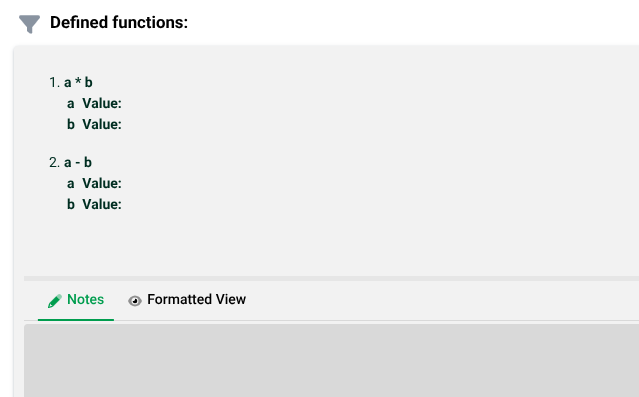Screen dimensions: 639x397
Task: Click inside the Notes text area
Action: (331, 360)
